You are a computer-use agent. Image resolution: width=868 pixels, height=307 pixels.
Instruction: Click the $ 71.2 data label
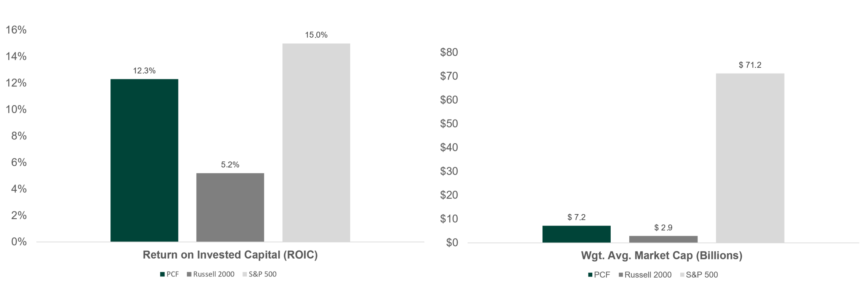pos(750,65)
